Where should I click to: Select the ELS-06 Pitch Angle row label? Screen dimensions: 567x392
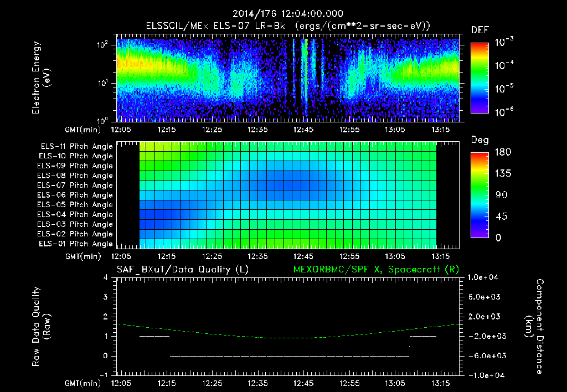tap(75, 195)
